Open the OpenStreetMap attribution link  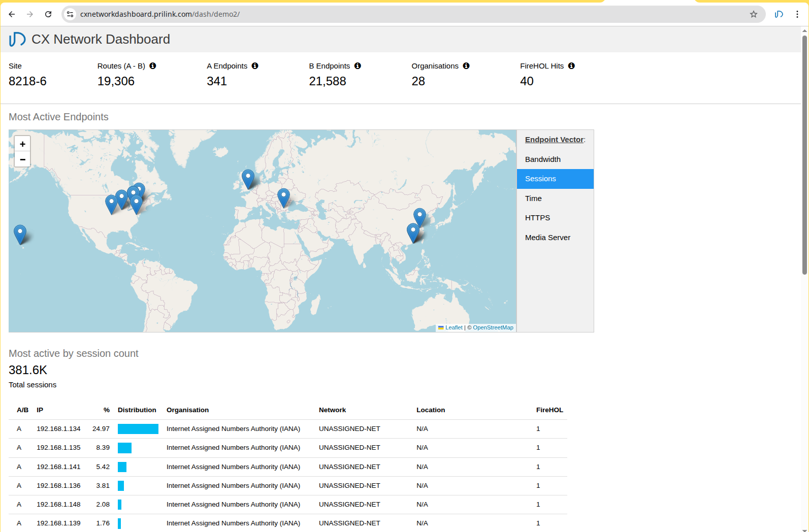493,328
